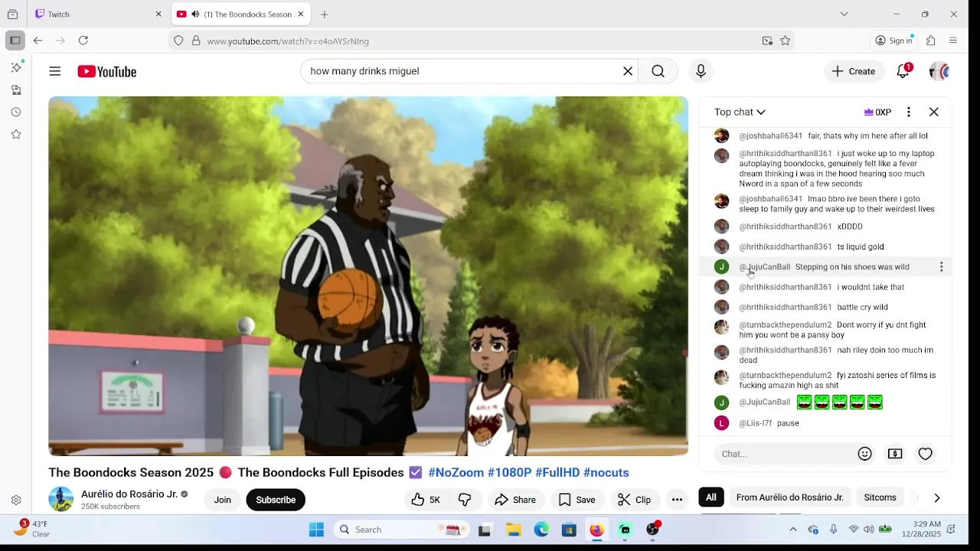Open YouTube notifications bell
Viewport: 980px width, 551px height.
point(903,71)
